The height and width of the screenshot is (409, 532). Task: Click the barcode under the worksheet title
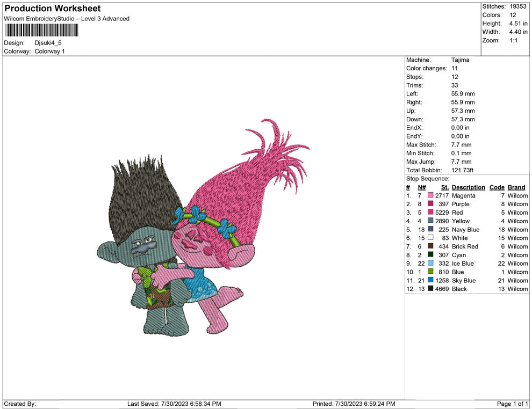coord(42,30)
